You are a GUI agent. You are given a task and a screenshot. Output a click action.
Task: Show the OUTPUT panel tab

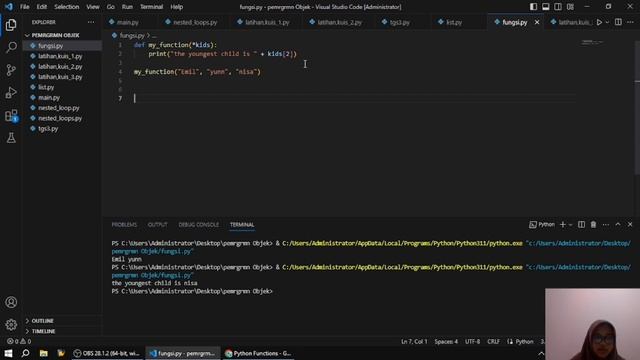pos(158,224)
